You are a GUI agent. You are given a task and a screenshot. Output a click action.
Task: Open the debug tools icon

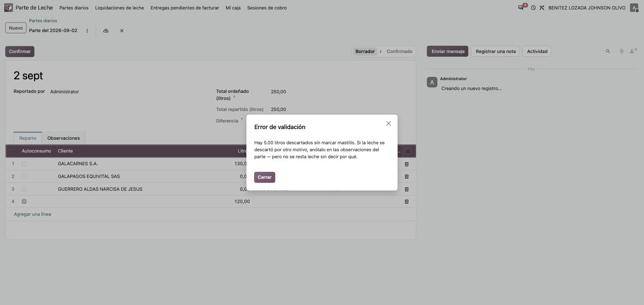point(542,8)
